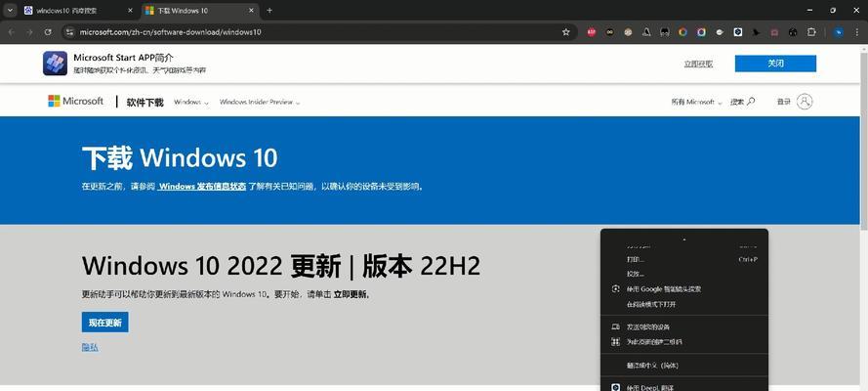Open the Extensions puzzle-piece icon
This screenshot has height=391, width=868.
(x=811, y=32)
